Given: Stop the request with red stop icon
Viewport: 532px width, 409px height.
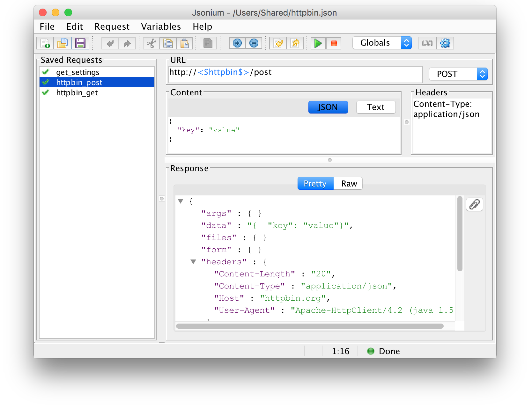Looking at the screenshot, I should (x=334, y=43).
